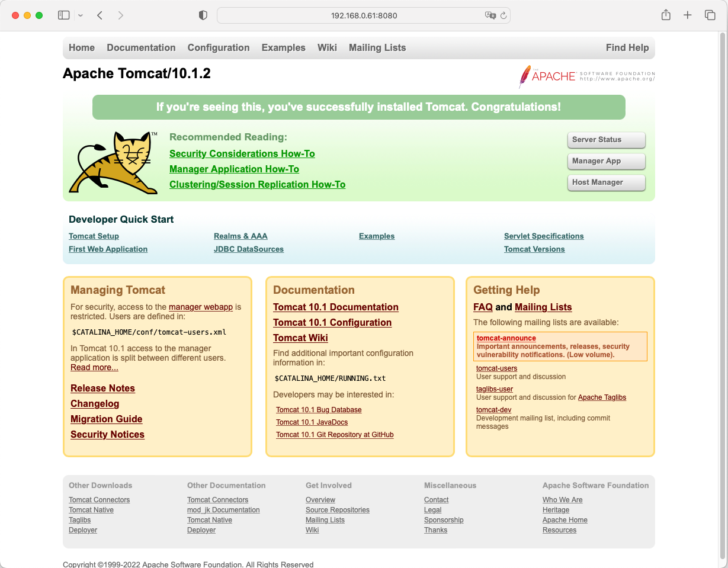The width and height of the screenshot is (728, 568).
Task: Add a new tab with plus icon
Action: [x=688, y=15]
